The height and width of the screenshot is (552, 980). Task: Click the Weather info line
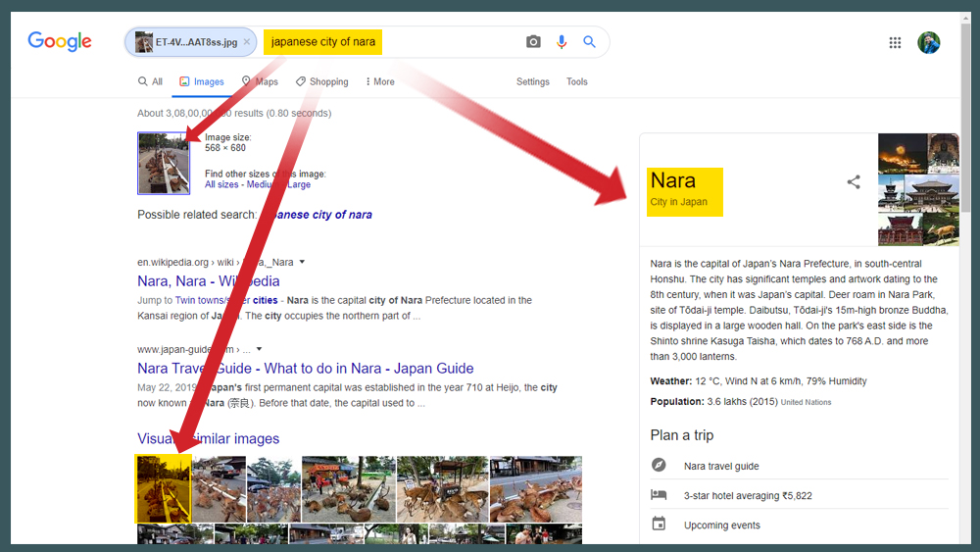pos(759,380)
